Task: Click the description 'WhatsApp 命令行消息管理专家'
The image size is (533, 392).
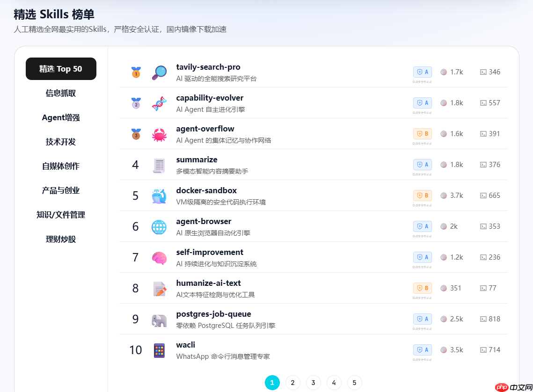Action: (x=223, y=356)
